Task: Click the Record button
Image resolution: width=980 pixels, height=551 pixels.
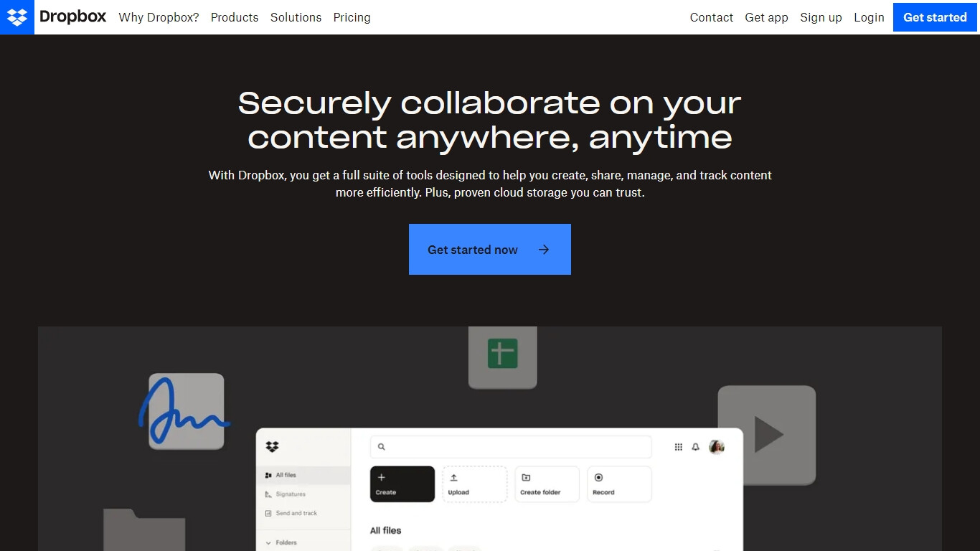Action: point(620,484)
